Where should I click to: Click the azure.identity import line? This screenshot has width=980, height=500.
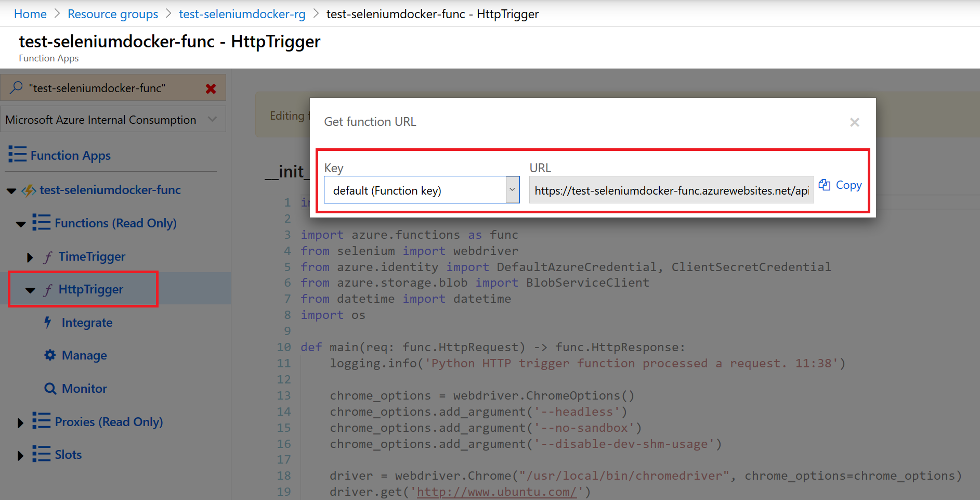pyautogui.click(x=566, y=267)
